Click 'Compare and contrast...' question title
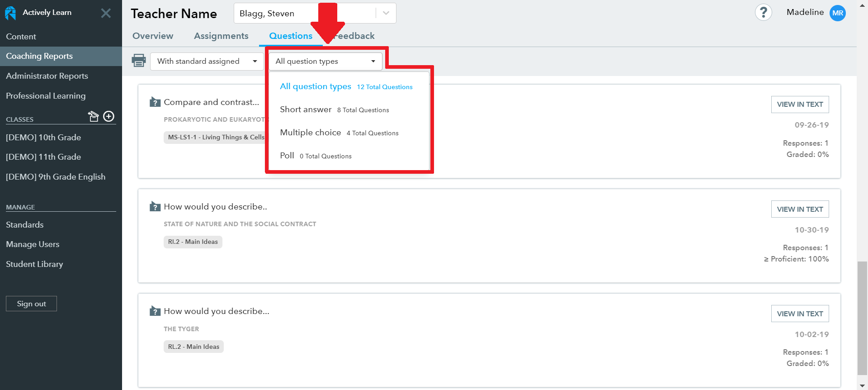Viewport: 868px width, 390px height. pos(212,102)
